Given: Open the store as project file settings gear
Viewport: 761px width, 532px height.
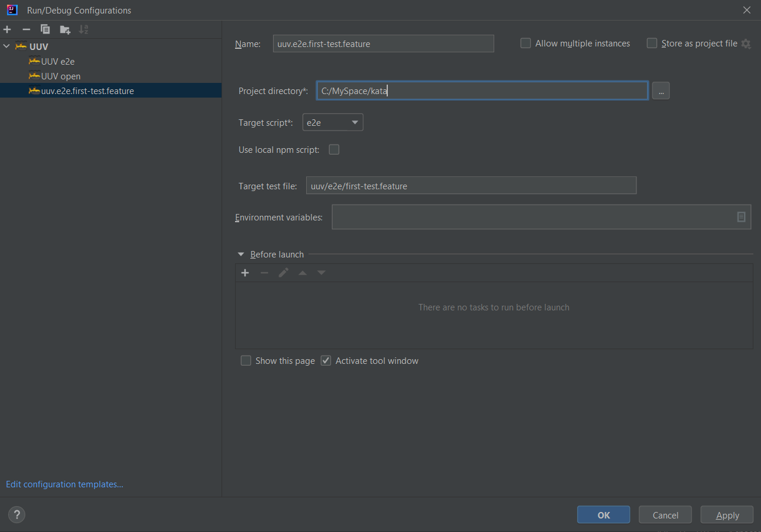Looking at the screenshot, I should tap(746, 44).
